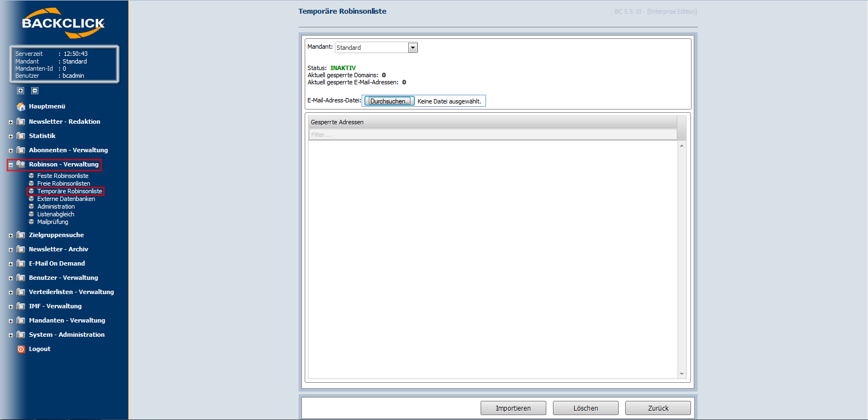This screenshot has height=420, width=868.
Task: Click the Hauptmenü home icon
Action: [x=21, y=107]
